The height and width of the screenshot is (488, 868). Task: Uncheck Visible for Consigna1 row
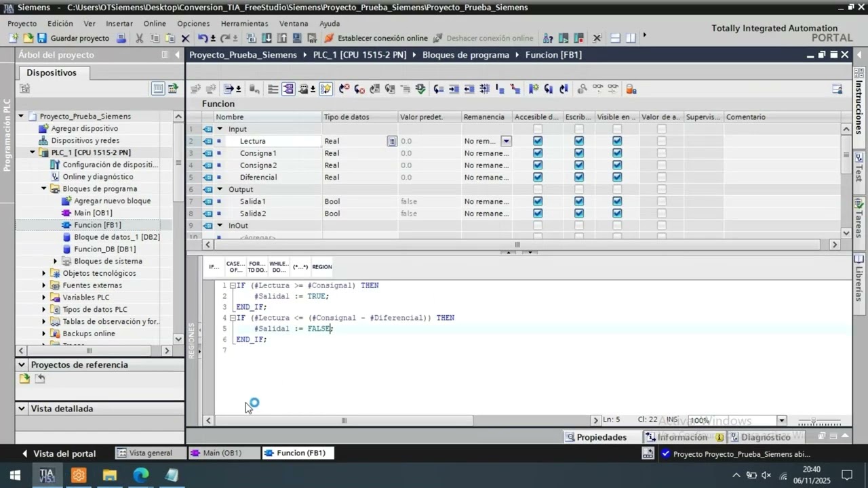[617, 153]
